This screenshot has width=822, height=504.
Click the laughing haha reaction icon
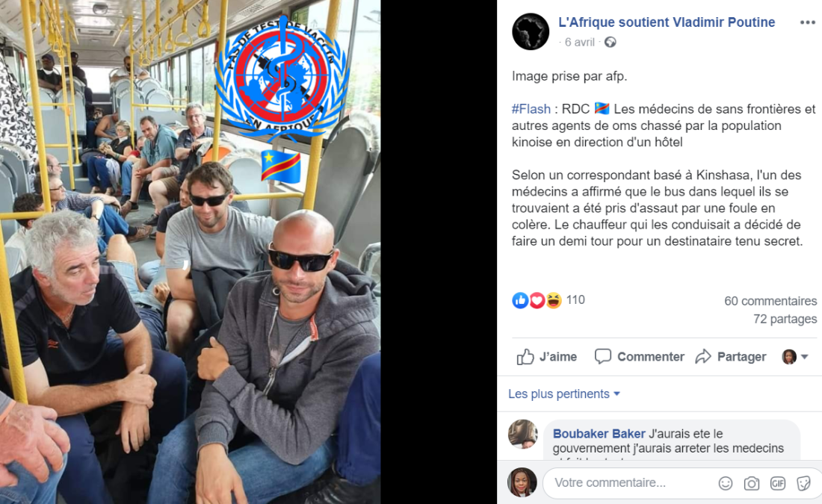click(553, 300)
